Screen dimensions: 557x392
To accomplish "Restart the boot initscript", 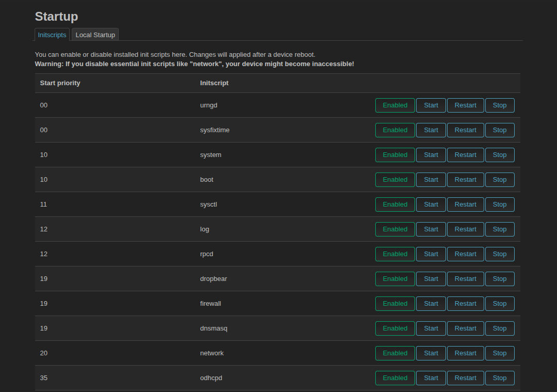I will (465, 180).
